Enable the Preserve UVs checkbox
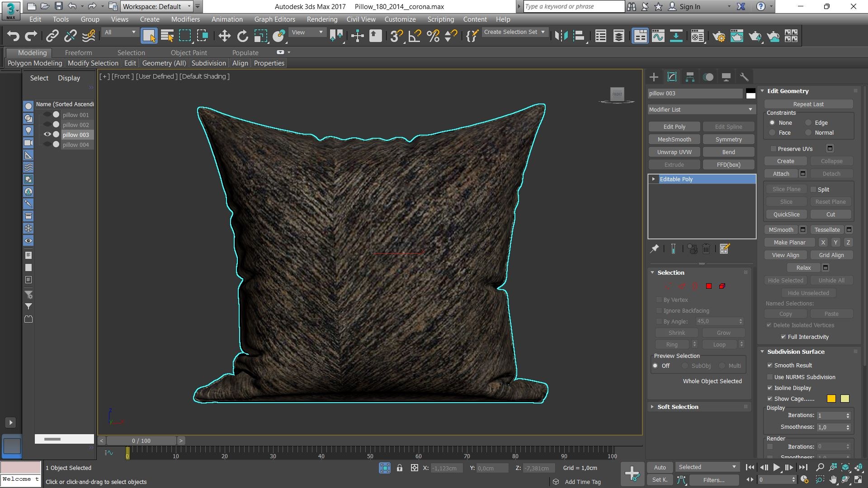The width and height of the screenshot is (868, 488). pos(774,149)
